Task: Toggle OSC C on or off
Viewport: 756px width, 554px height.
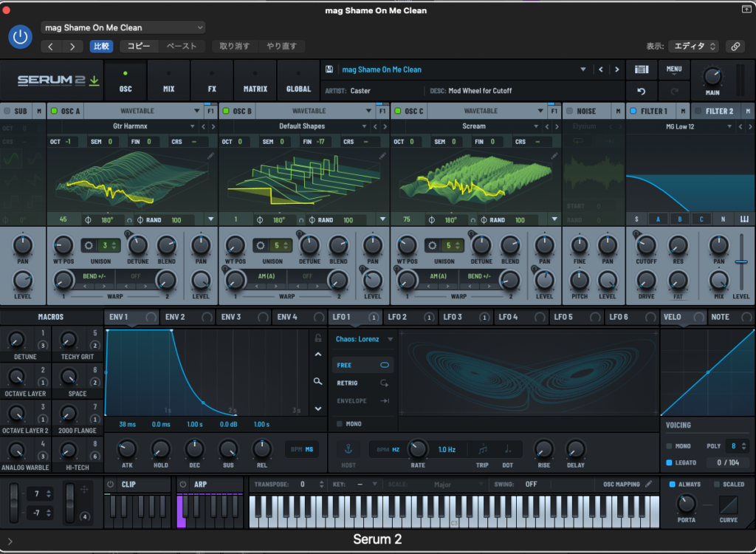Action: pos(397,111)
